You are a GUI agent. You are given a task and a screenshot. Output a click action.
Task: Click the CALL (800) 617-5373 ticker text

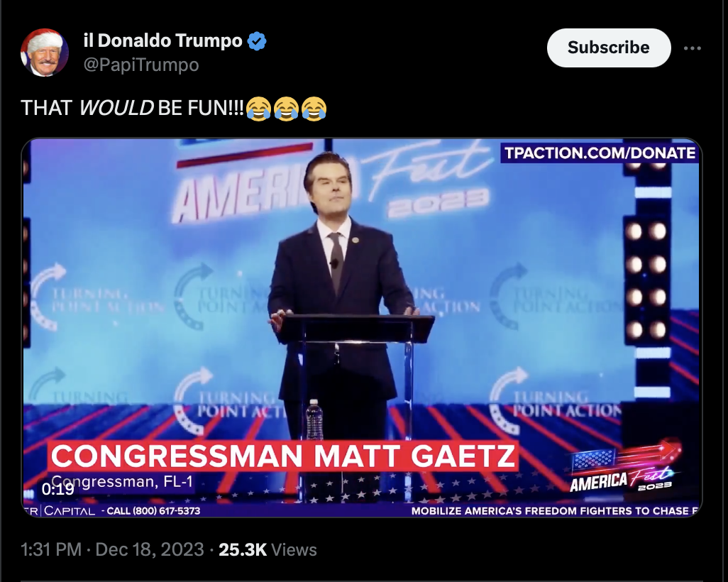point(153,511)
